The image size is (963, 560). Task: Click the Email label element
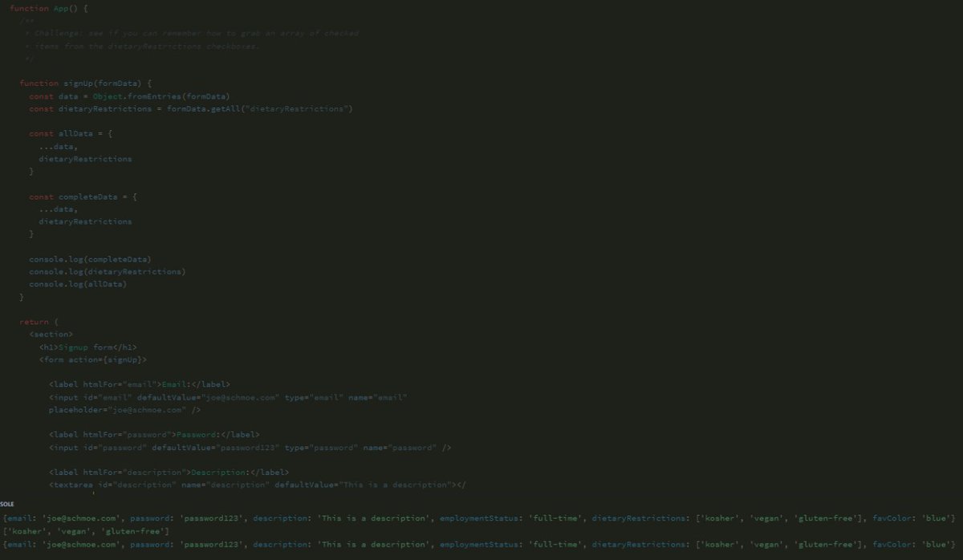(x=140, y=383)
